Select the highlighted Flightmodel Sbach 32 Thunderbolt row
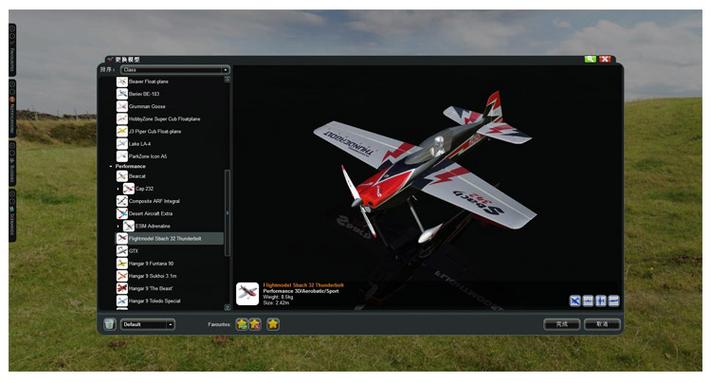Image resolution: width=711 pixels, height=383 pixels. tap(170, 238)
